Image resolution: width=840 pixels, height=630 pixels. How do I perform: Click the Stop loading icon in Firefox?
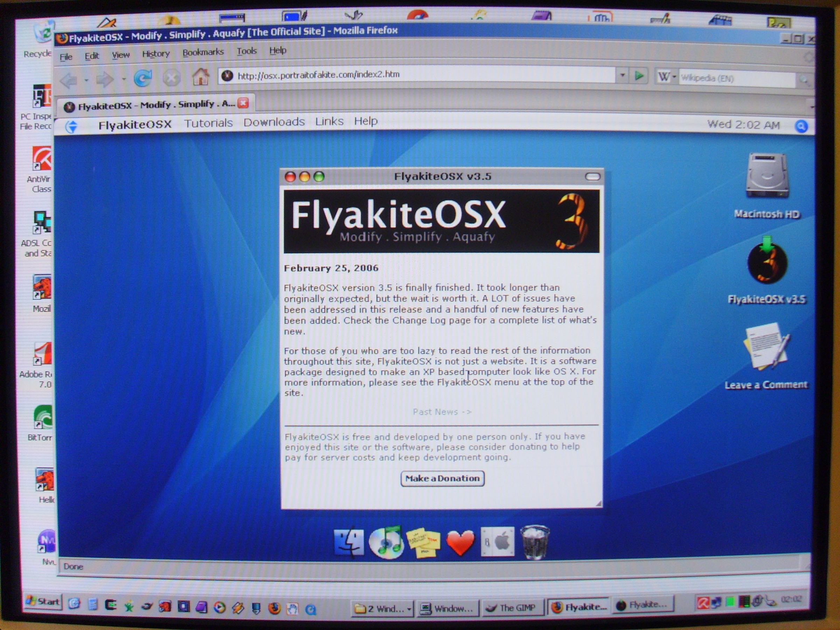pyautogui.click(x=171, y=78)
